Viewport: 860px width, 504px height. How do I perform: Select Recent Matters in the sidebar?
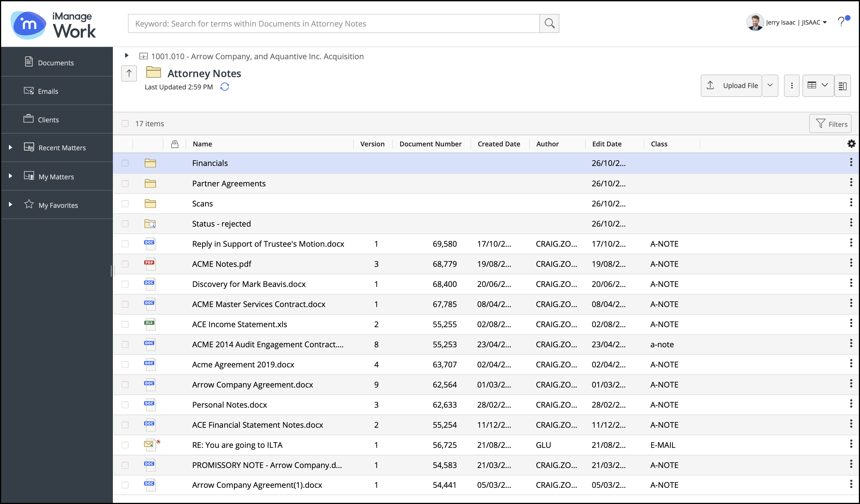[x=62, y=148]
